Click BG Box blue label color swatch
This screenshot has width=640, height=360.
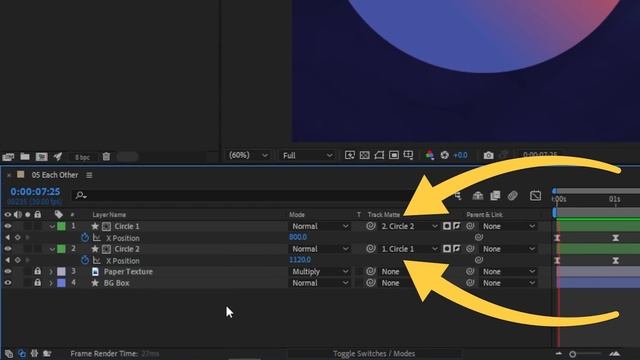tap(61, 282)
